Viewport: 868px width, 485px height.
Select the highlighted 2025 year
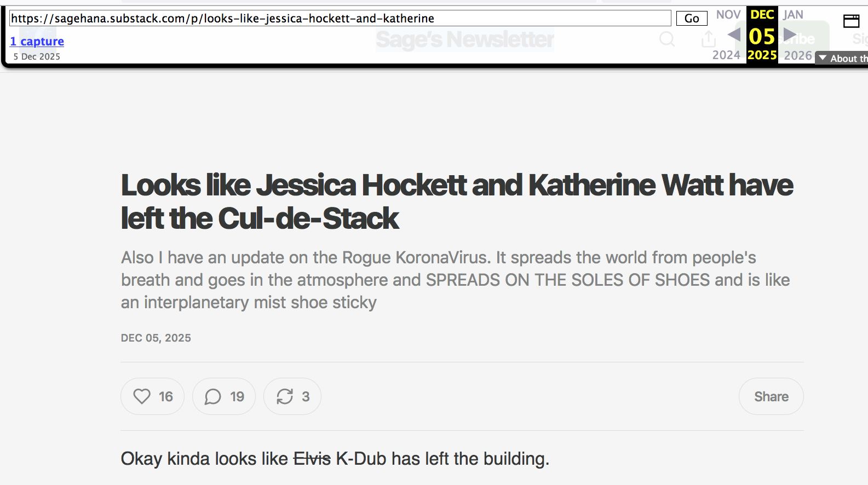coord(762,55)
